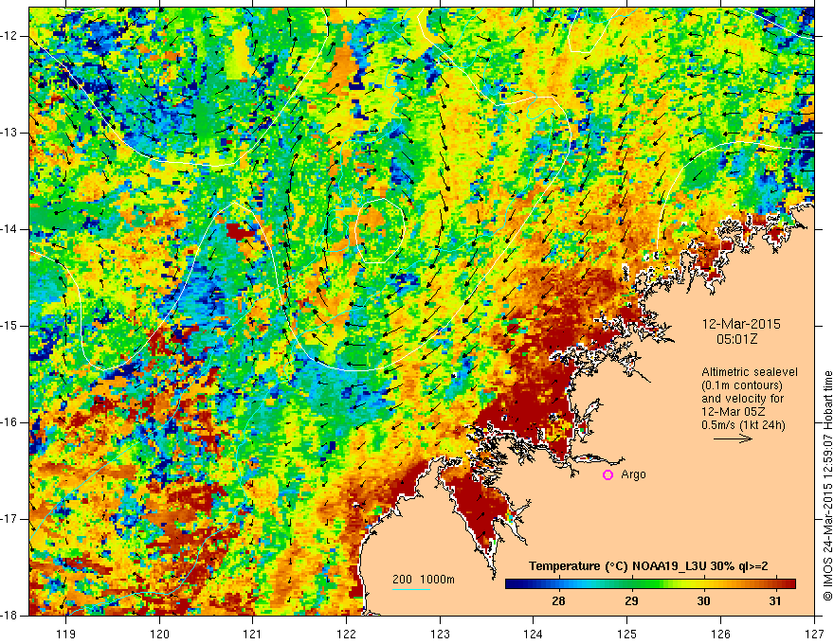Click the latitude axis label '-12'
This screenshot has height=644, width=834.
(x=9, y=36)
